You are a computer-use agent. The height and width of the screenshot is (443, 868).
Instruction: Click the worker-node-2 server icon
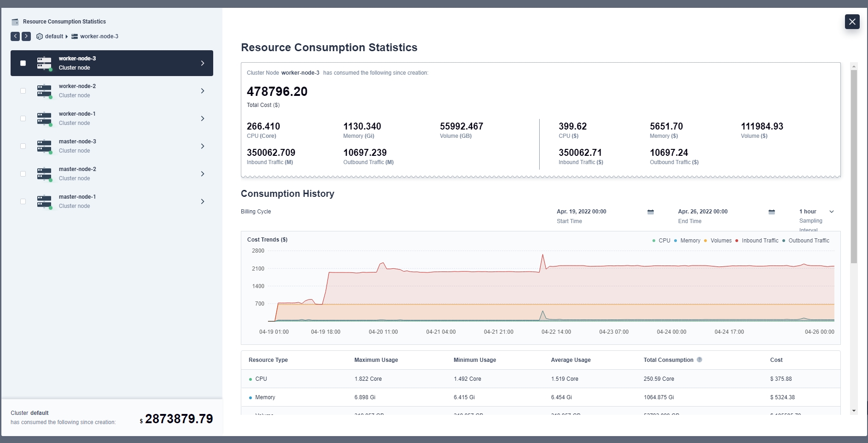coord(44,91)
